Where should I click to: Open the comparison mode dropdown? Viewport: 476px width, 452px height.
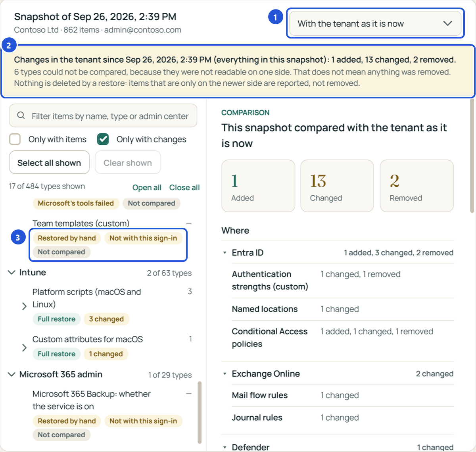(x=375, y=24)
